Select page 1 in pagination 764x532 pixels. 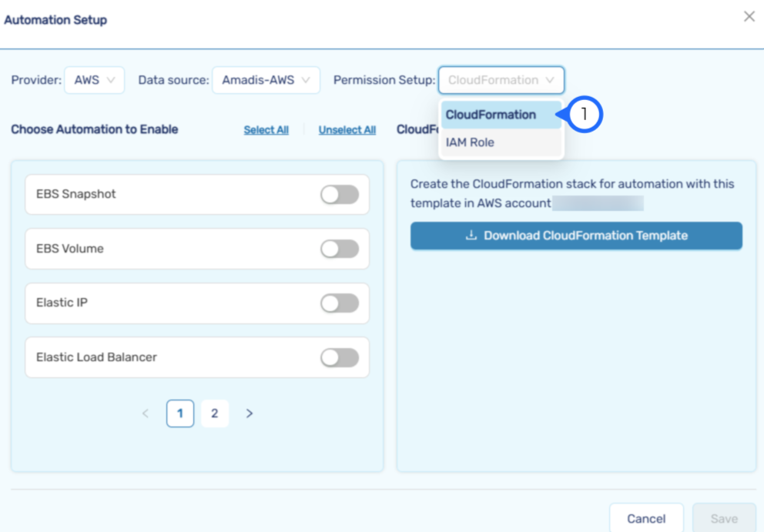[180, 413]
